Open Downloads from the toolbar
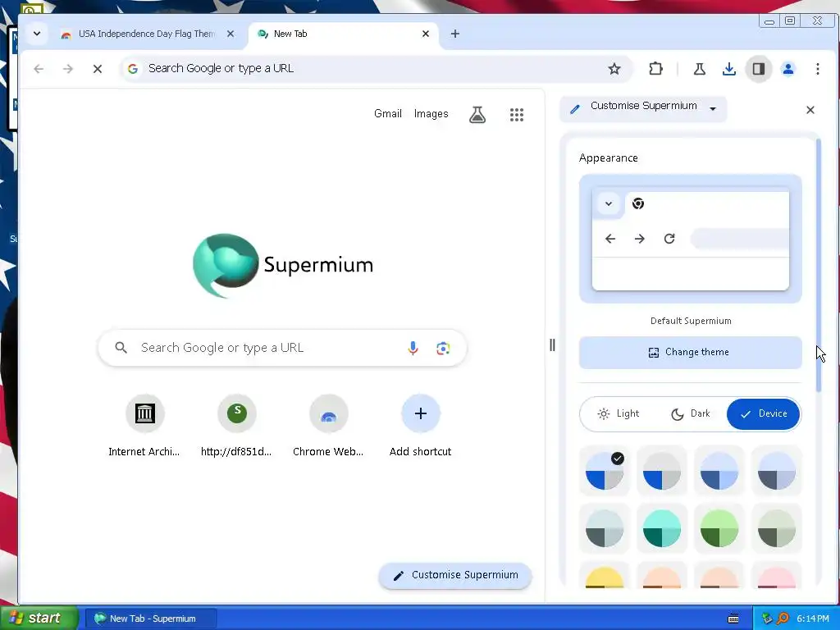Image resolution: width=840 pixels, height=630 pixels. click(728, 69)
